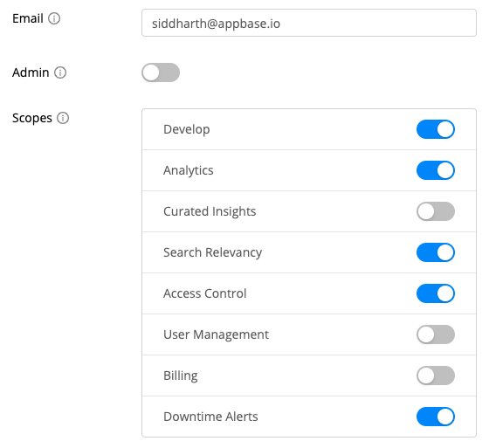Select the Access Control row label
This screenshot has height=448, width=489.
pos(205,293)
